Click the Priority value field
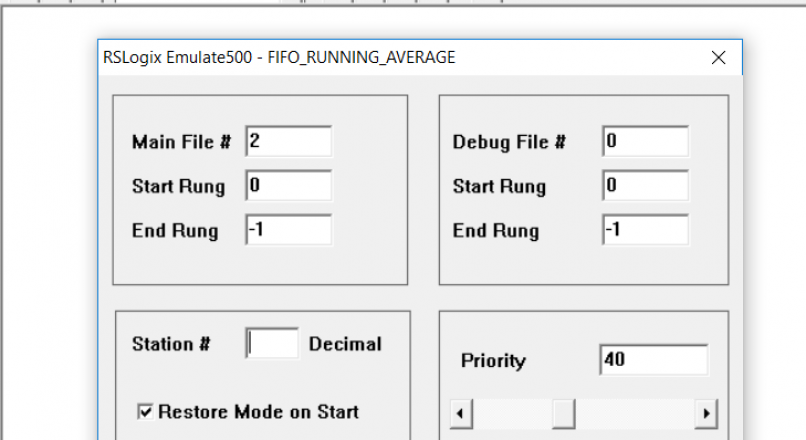This screenshot has width=806, height=440. tap(654, 360)
